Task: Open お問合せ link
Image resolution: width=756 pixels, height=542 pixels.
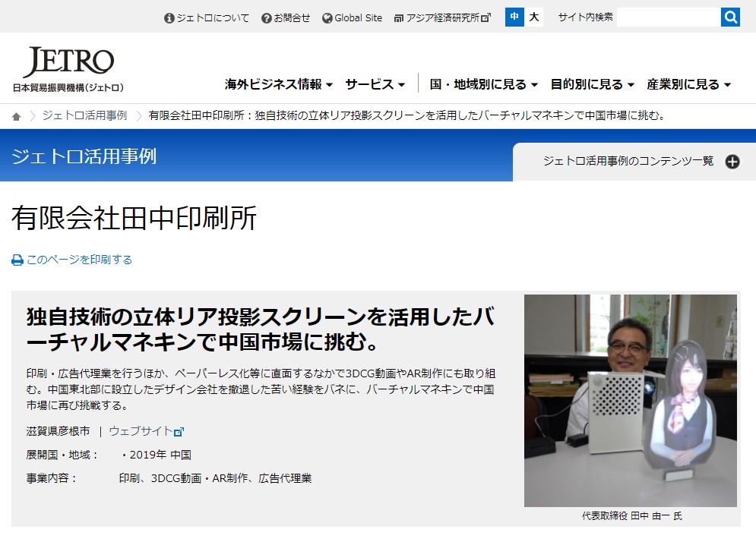Action: point(292,18)
